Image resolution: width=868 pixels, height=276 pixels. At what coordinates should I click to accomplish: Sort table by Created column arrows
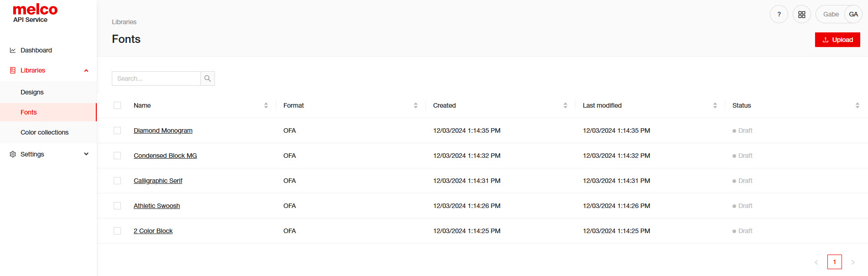565,105
